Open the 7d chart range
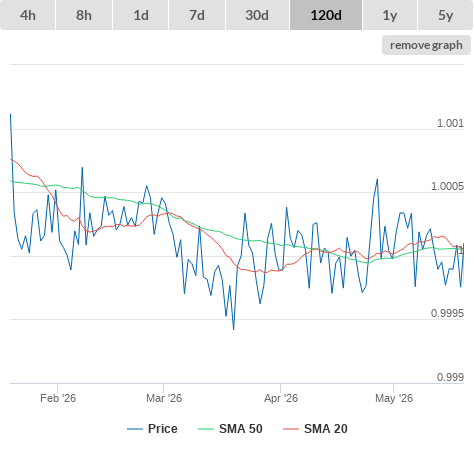 (197, 15)
